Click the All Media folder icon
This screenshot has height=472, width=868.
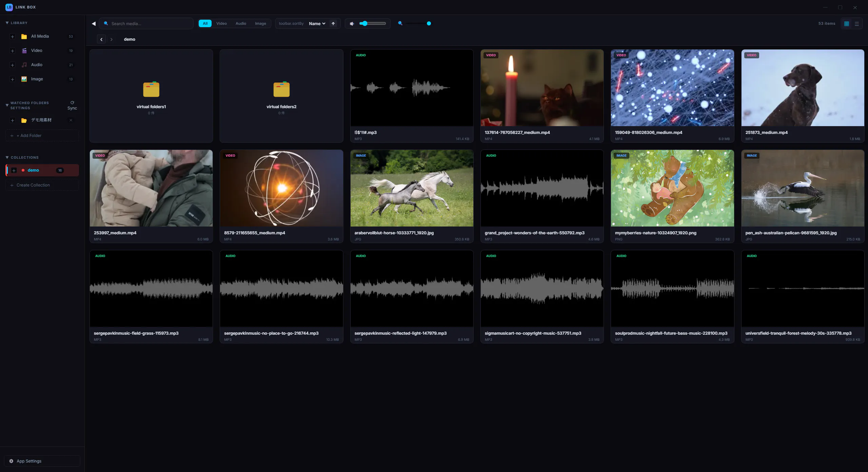[24, 37]
